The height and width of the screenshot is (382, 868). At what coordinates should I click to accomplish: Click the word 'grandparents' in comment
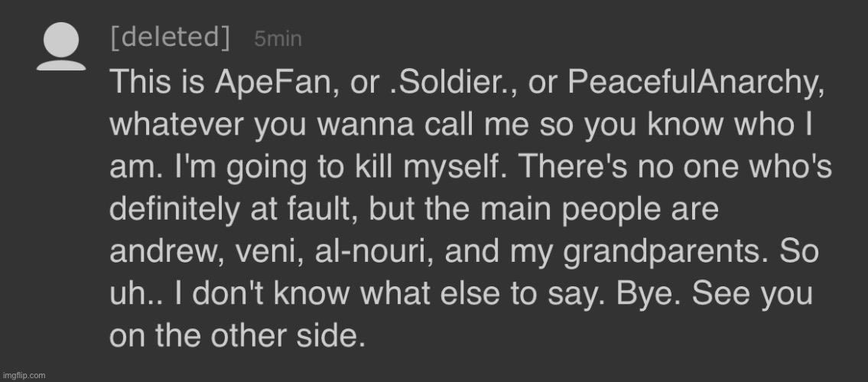point(665,253)
